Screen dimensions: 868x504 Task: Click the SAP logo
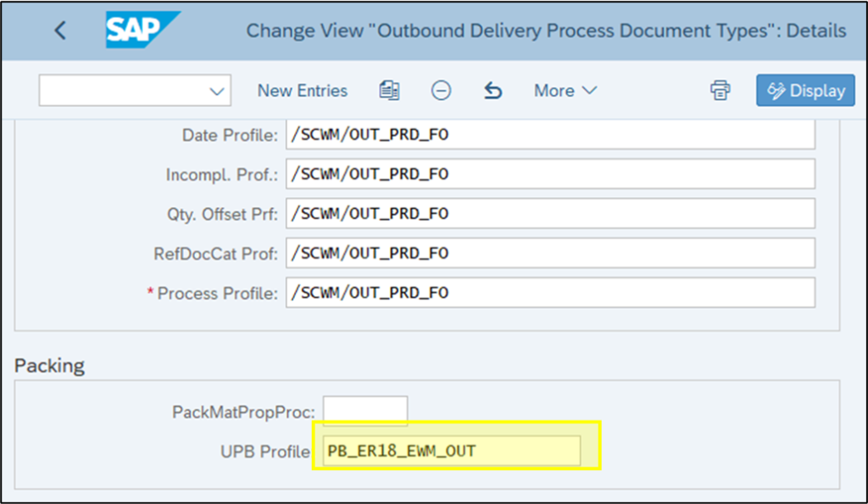click(142, 30)
